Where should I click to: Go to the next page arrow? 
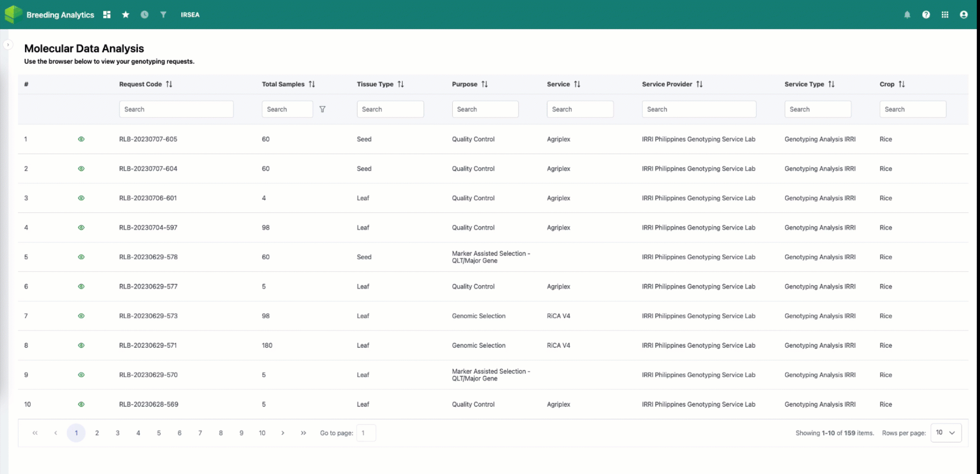283,433
